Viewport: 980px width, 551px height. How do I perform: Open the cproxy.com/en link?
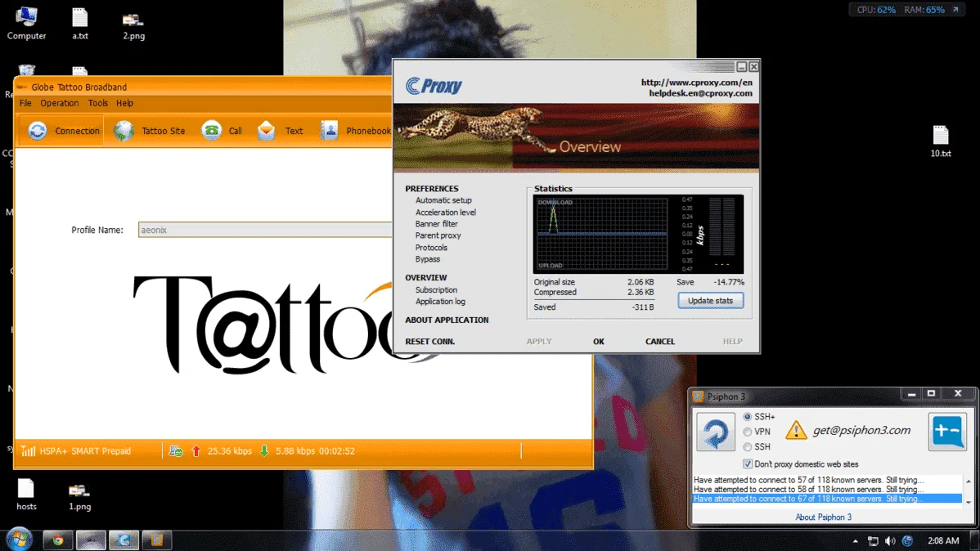pyautogui.click(x=696, y=83)
